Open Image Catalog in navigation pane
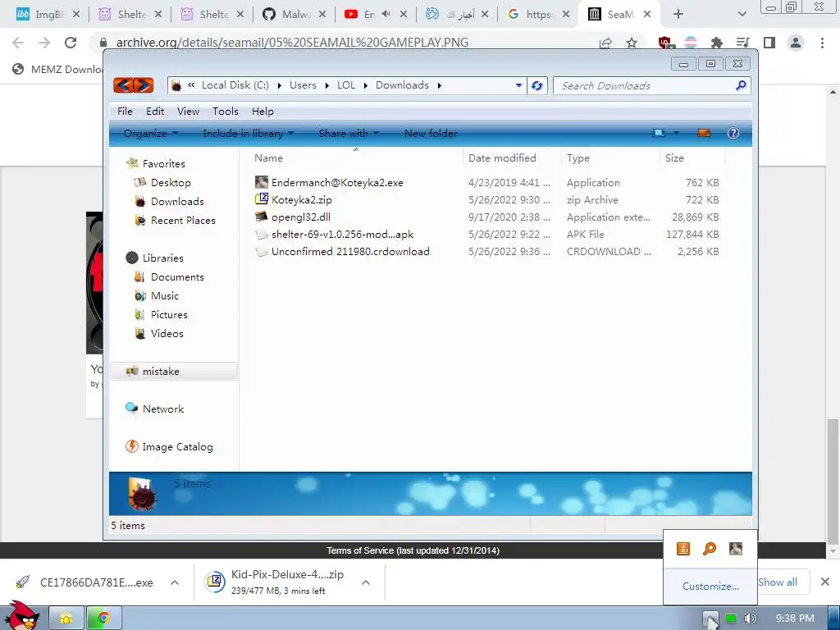The height and width of the screenshot is (630, 840). click(x=177, y=447)
